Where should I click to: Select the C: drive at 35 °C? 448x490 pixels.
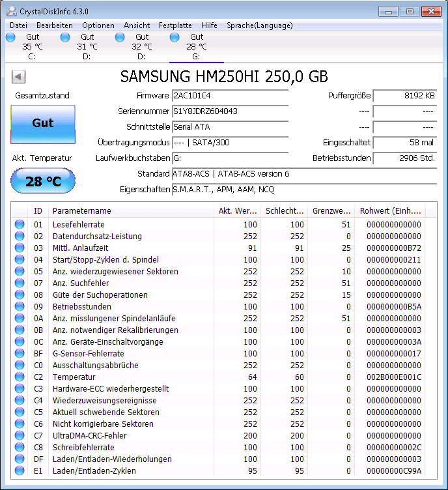tap(32, 46)
